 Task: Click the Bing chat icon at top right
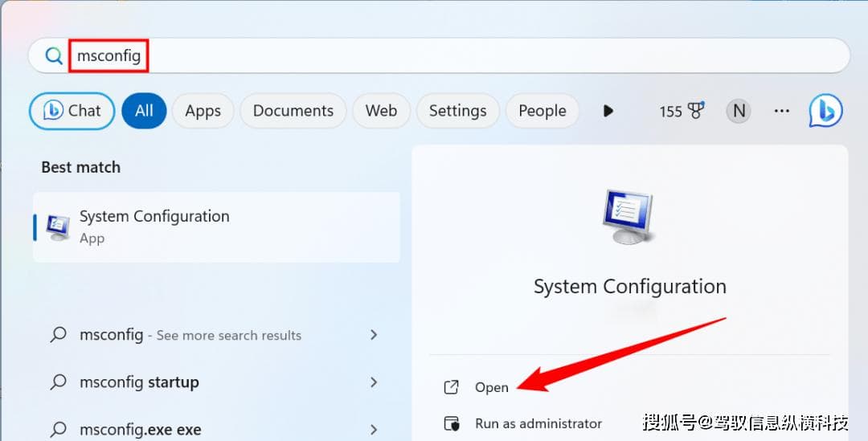click(x=825, y=111)
